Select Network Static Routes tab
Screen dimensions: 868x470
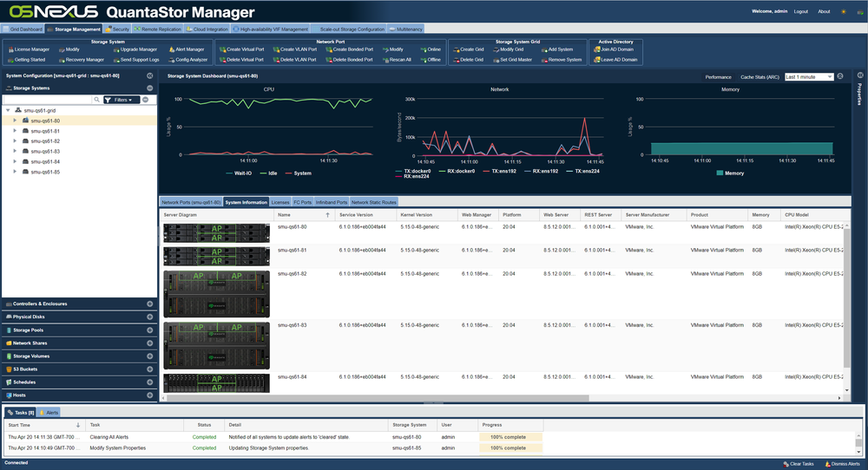373,202
